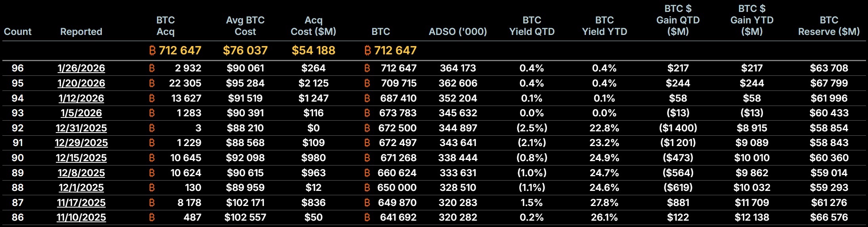Click Bitcoin symbol beside 673 783
Viewport: 868px width, 227px height.
pos(367,113)
